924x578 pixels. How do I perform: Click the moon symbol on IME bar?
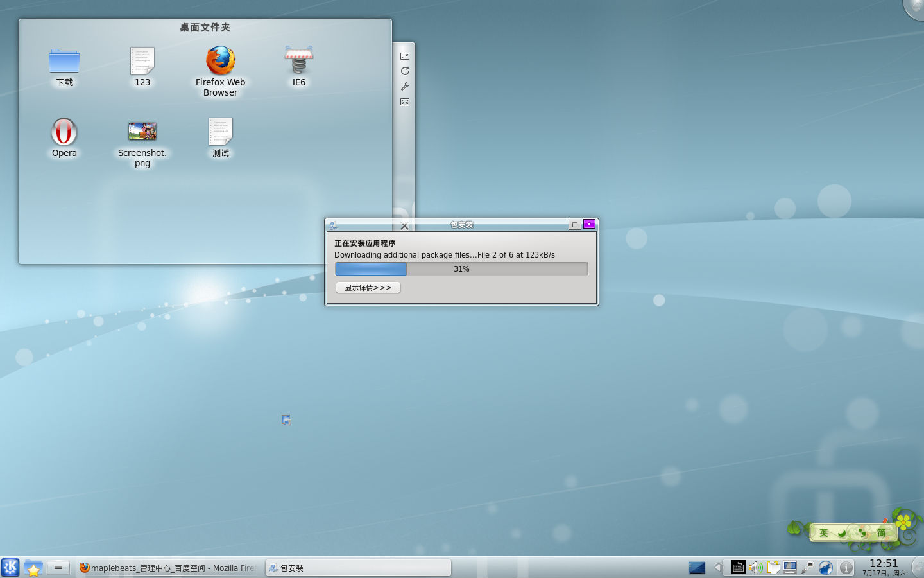click(842, 533)
